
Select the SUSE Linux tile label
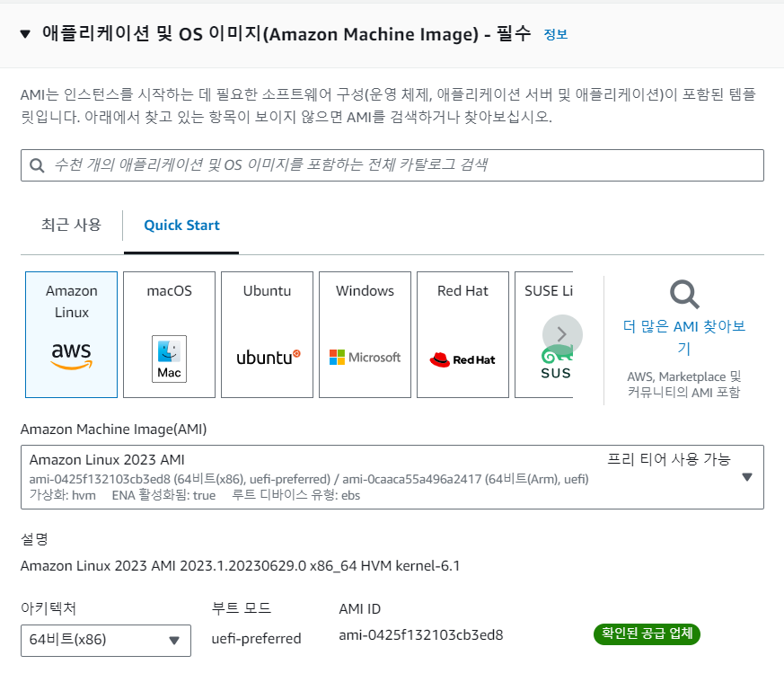pos(549,291)
